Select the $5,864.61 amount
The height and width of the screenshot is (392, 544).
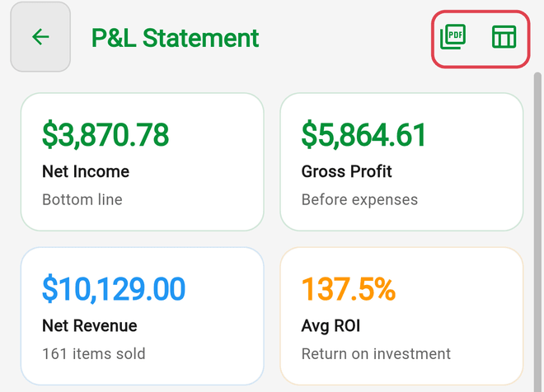(363, 135)
